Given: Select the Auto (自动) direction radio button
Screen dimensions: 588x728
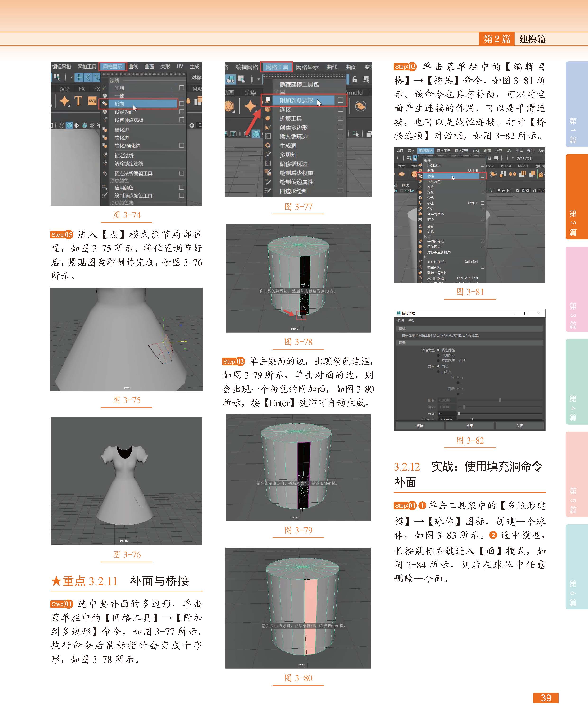Looking at the screenshot, I should tap(438, 366).
